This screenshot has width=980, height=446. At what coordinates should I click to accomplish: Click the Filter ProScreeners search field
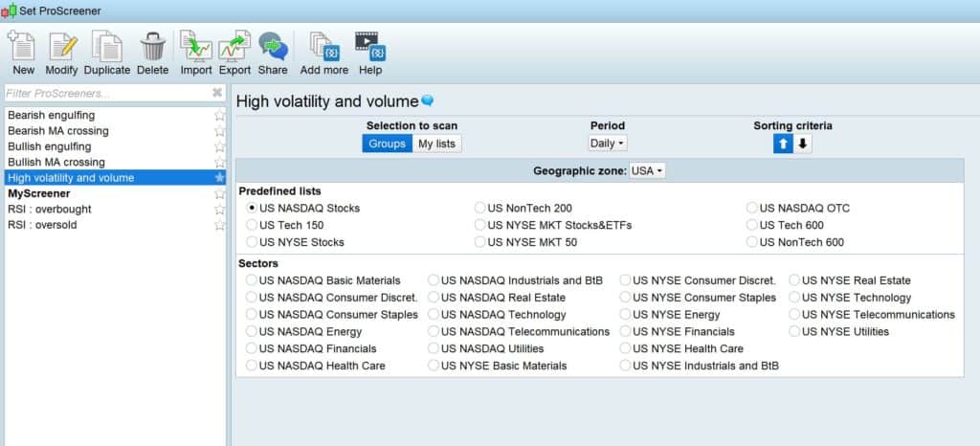[105, 93]
